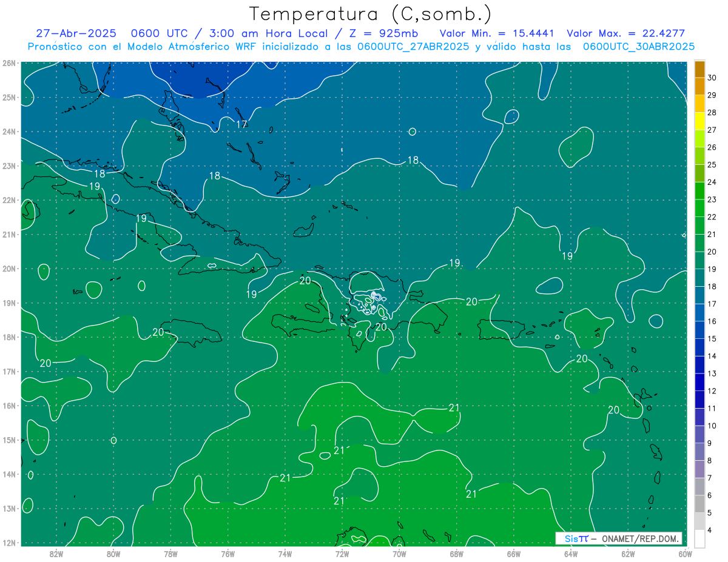728x562 pixels.
Task: Click the 13N latitude axis label
Action: pyautogui.click(x=8, y=508)
